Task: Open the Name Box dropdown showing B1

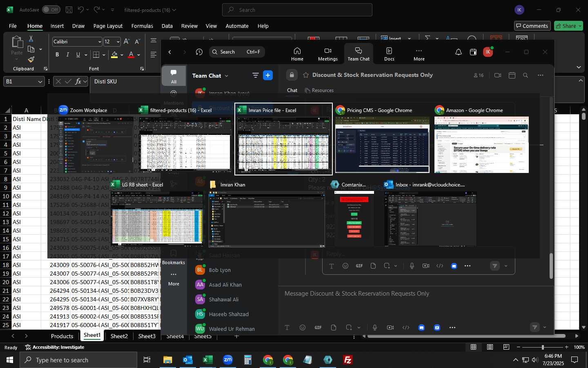Action: click(40, 81)
